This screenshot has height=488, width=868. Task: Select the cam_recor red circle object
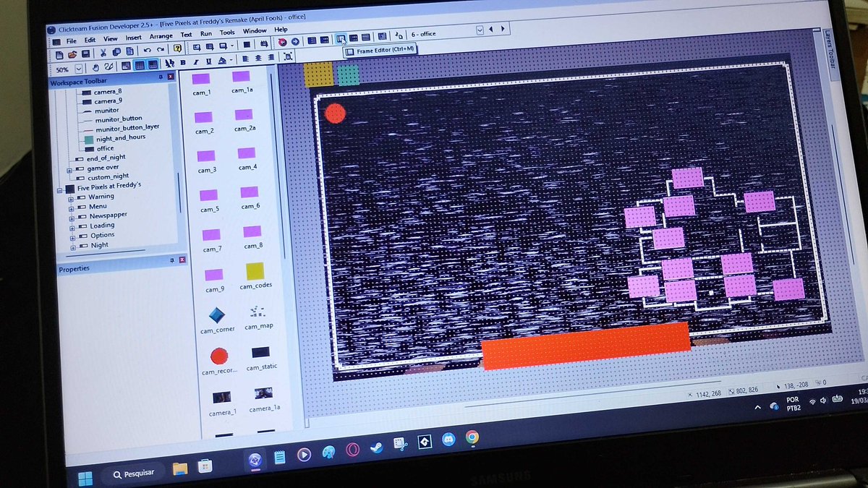coord(218,356)
